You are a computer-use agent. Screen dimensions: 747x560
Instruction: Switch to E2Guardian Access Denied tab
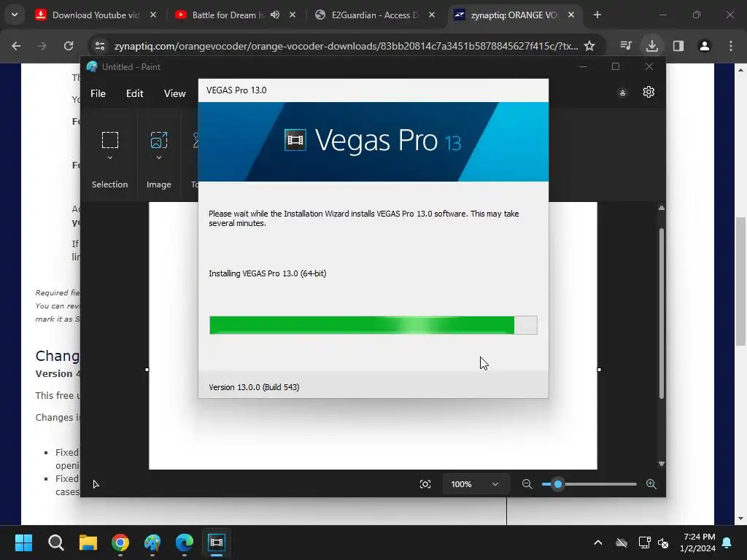[374, 15]
